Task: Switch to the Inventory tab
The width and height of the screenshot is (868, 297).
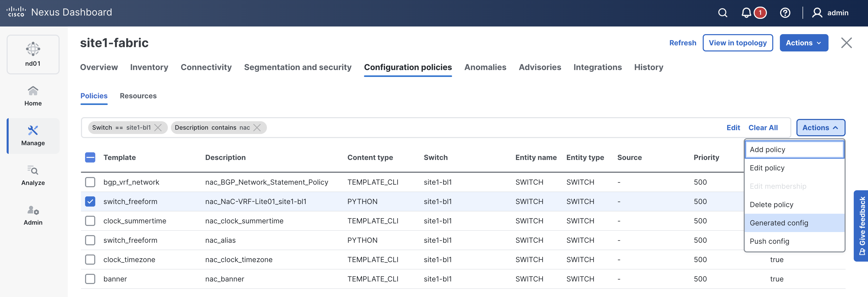Action: (149, 67)
